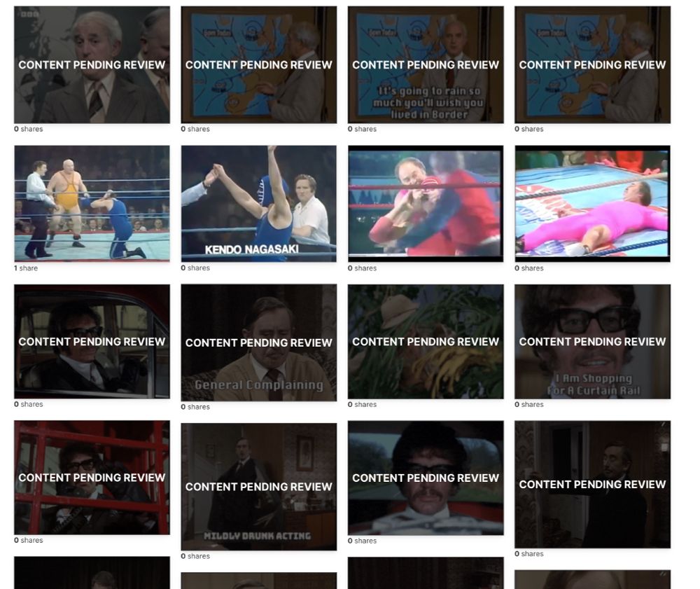This screenshot has height=589, width=700.
Task: Click '0 shares' under Kendo Nagasaki GIF
Action: pyautogui.click(x=195, y=268)
